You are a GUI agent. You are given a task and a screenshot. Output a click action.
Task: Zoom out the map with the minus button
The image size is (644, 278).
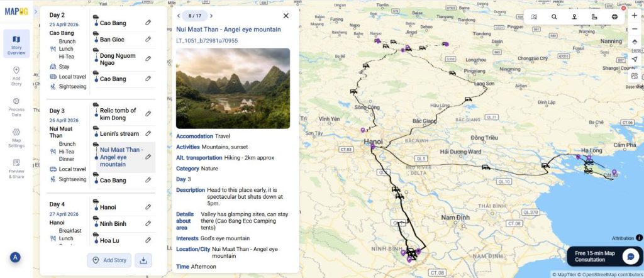[x=635, y=29]
